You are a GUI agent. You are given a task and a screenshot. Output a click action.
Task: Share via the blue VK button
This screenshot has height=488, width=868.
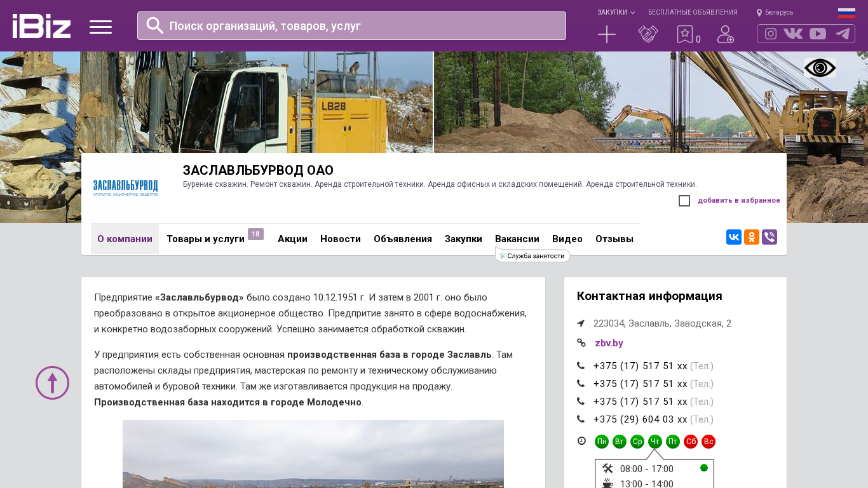(x=734, y=237)
